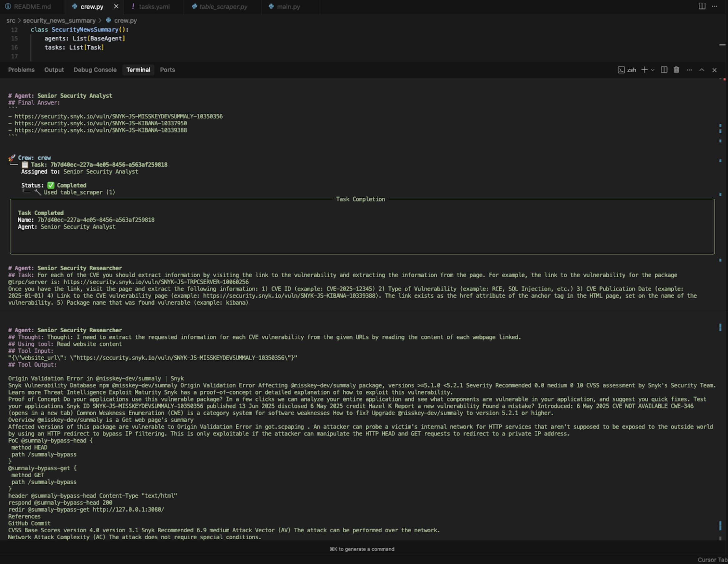Click the 'GitHub Commit' reference text
Image resolution: width=728 pixels, height=564 pixels.
point(29,523)
